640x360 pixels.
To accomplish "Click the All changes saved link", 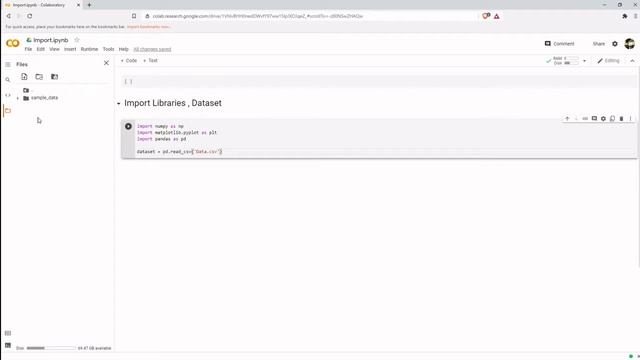I will 152,49.
